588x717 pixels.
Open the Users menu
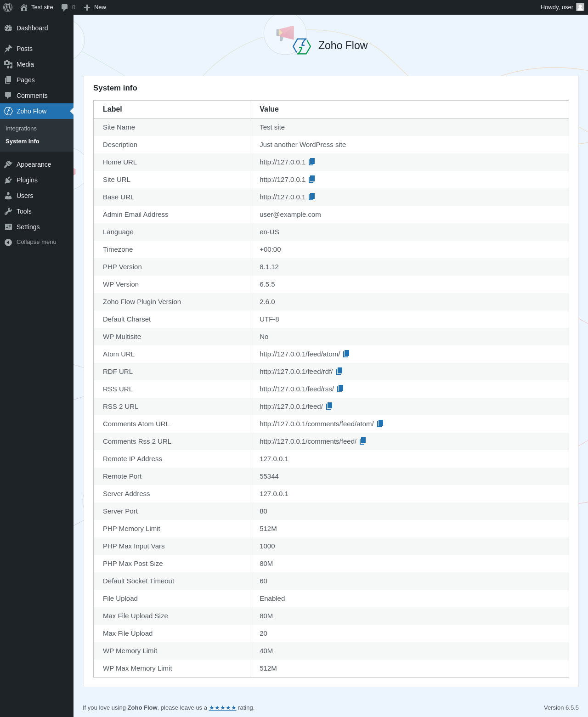37,196
